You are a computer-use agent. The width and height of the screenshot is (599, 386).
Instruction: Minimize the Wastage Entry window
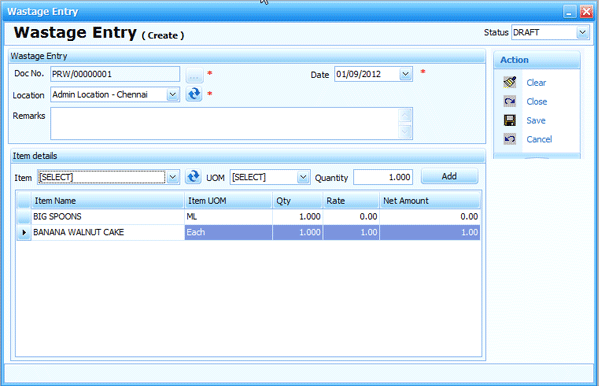click(569, 11)
